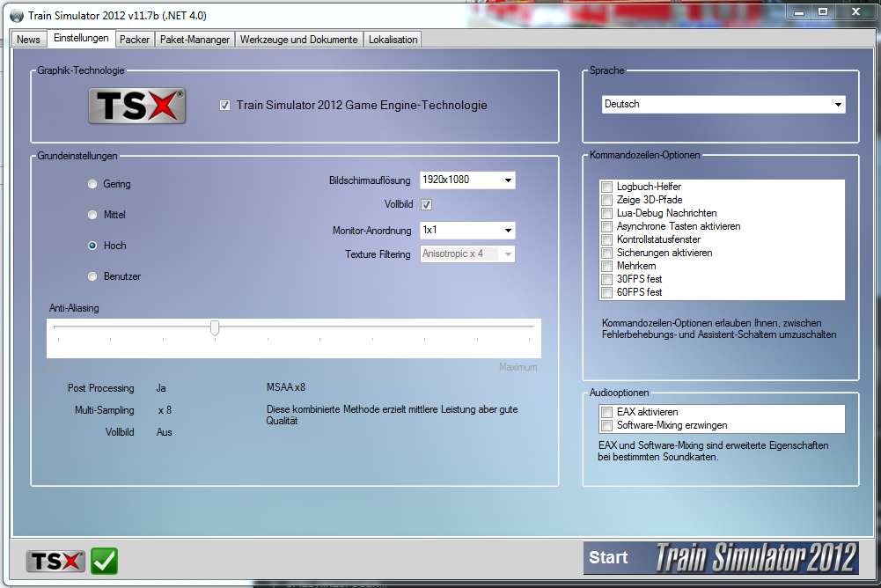881x588 pixels.
Task: Enable Zeige 3D-Pfade option
Action: click(x=606, y=200)
